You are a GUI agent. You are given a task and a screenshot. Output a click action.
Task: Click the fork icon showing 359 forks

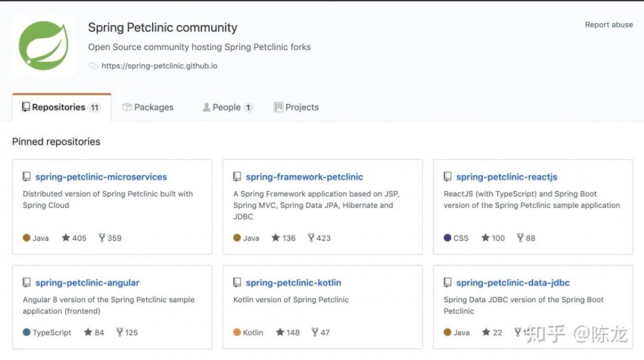click(x=102, y=238)
